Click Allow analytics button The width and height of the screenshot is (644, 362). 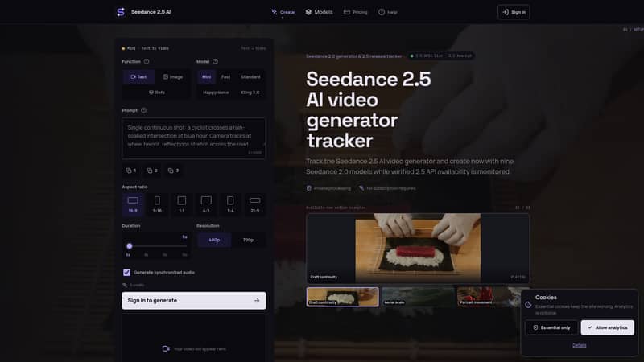[608, 327]
